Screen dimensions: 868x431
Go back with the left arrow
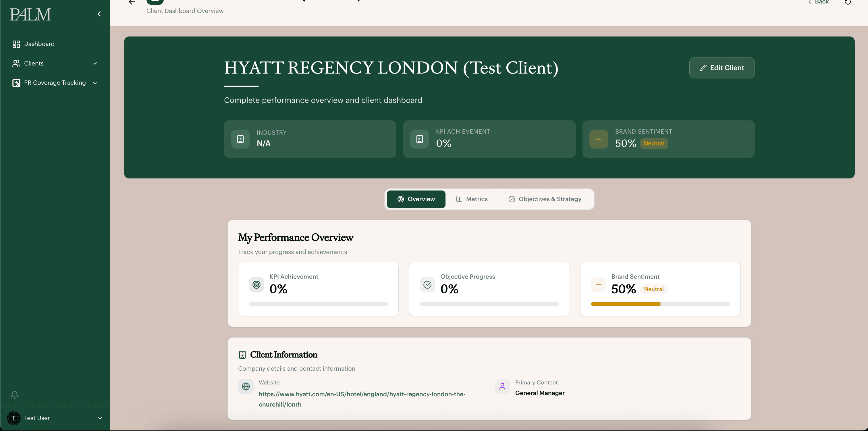coord(132,2)
